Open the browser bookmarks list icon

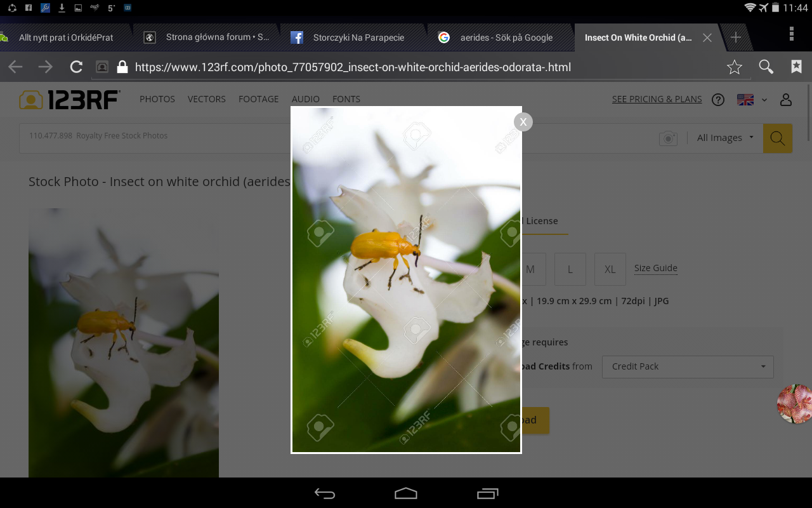796,67
